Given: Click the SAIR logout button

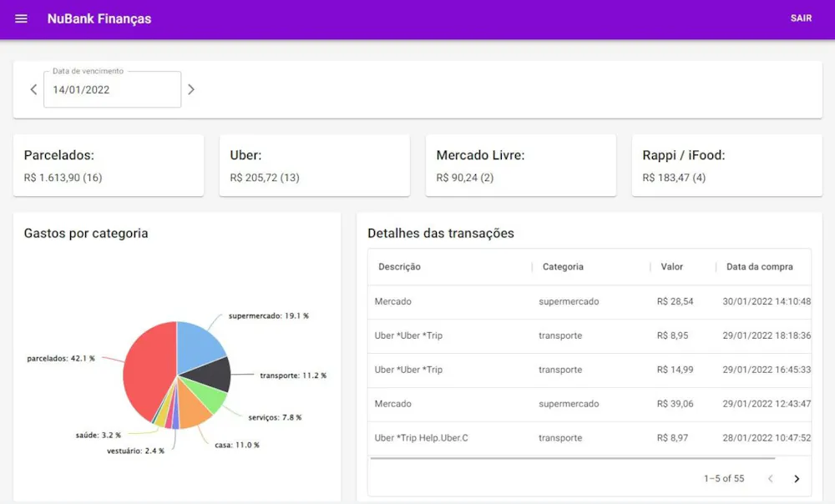Looking at the screenshot, I should point(801,18).
